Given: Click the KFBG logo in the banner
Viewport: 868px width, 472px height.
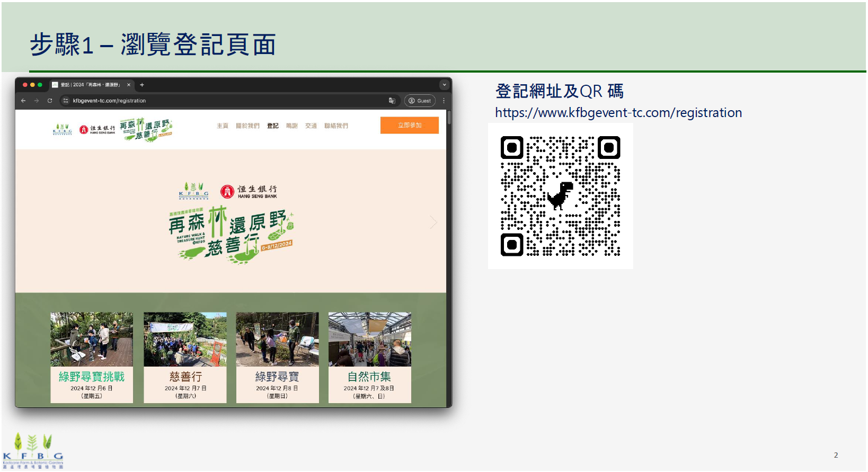Looking at the screenshot, I should coord(193,191).
